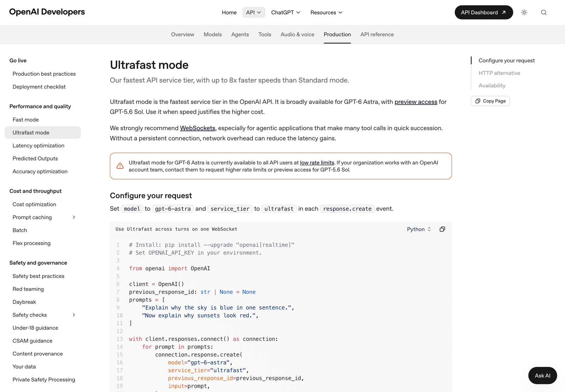Follow the WebSockets link
565x392 pixels.
pos(198,128)
